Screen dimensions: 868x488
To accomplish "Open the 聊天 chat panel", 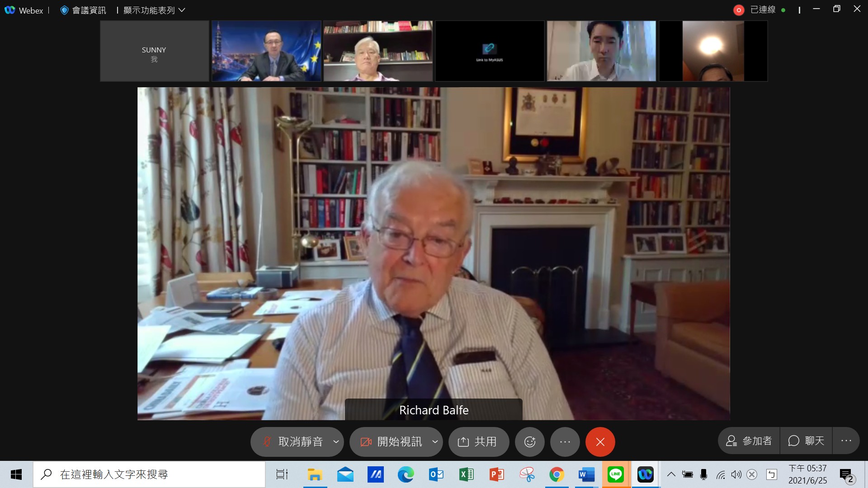I will tap(806, 441).
